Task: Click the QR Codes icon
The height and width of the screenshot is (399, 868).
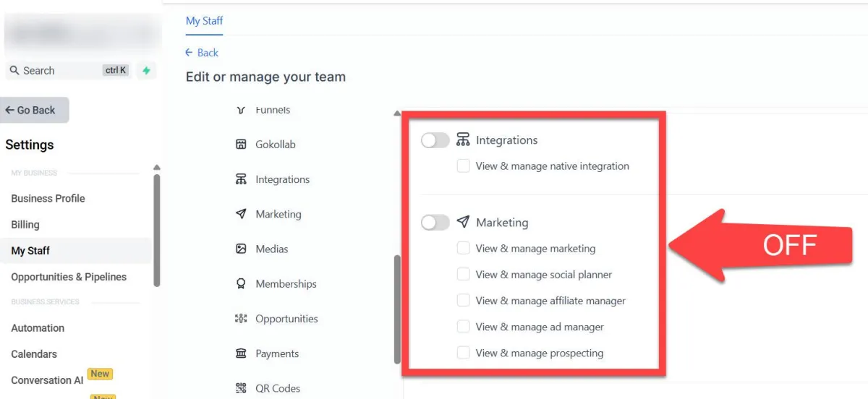Action: coord(241,388)
